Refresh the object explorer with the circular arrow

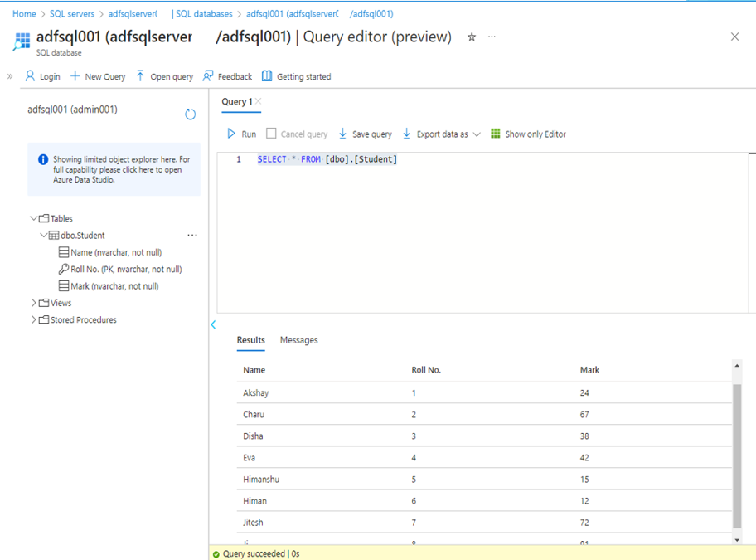[x=190, y=114]
